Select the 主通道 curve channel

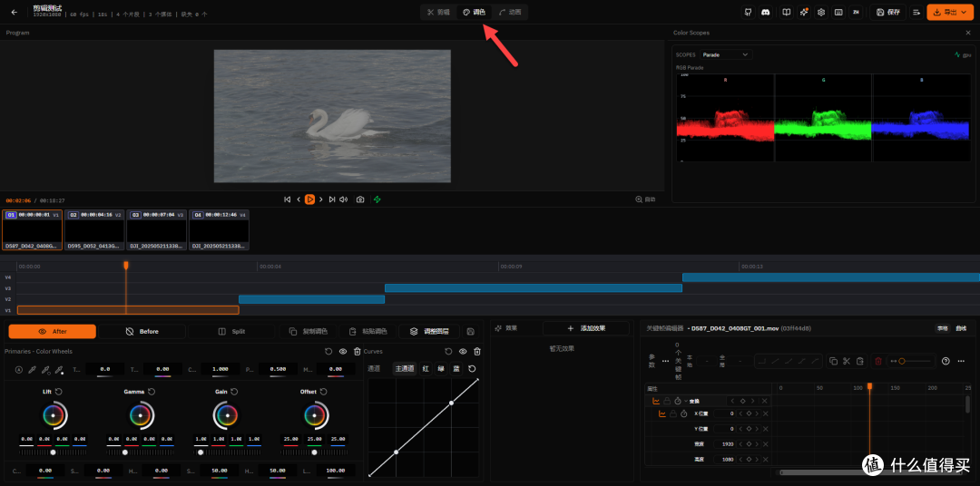tap(404, 368)
